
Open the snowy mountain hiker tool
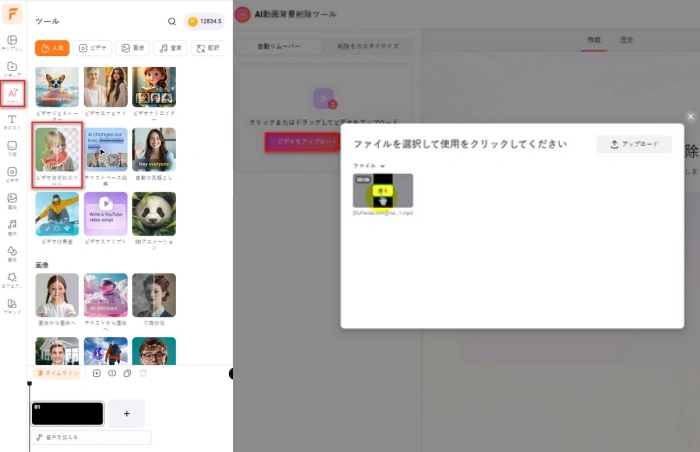tap(106, 351)
